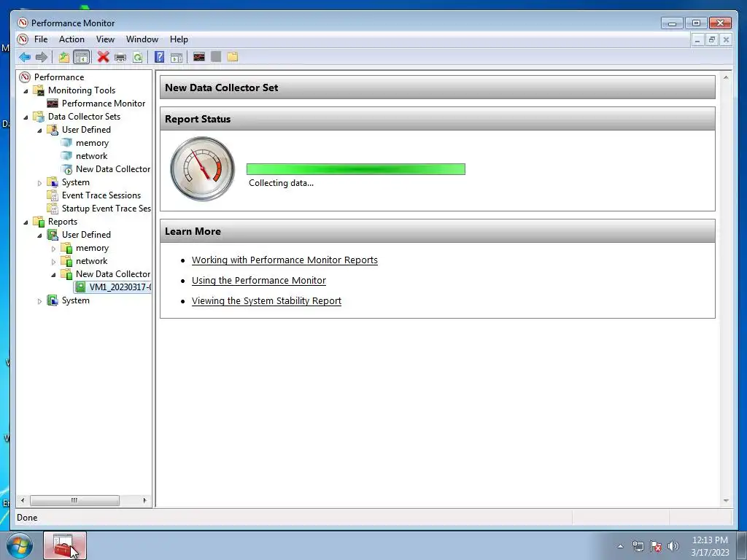Viewport: 747px width, 560px height.
Task: Open Working with Performance Monitor Reports link
Action: [285, 260]
